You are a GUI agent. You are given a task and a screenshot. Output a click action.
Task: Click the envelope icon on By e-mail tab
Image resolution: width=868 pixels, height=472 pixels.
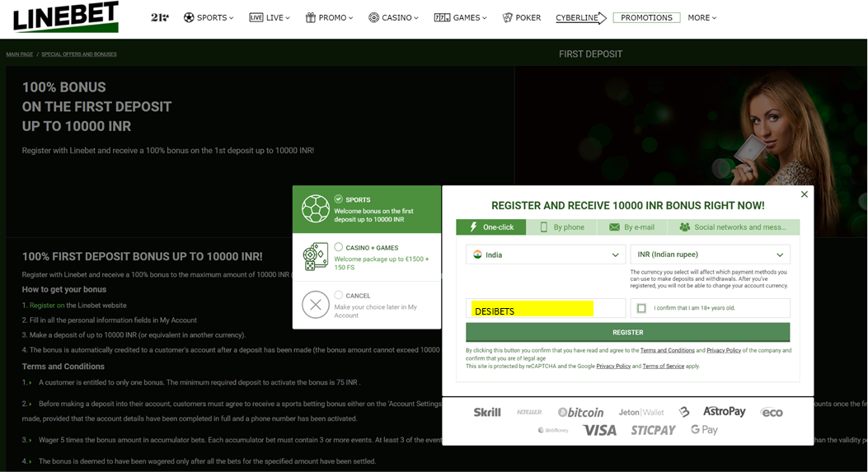click(x=614, y=227)
